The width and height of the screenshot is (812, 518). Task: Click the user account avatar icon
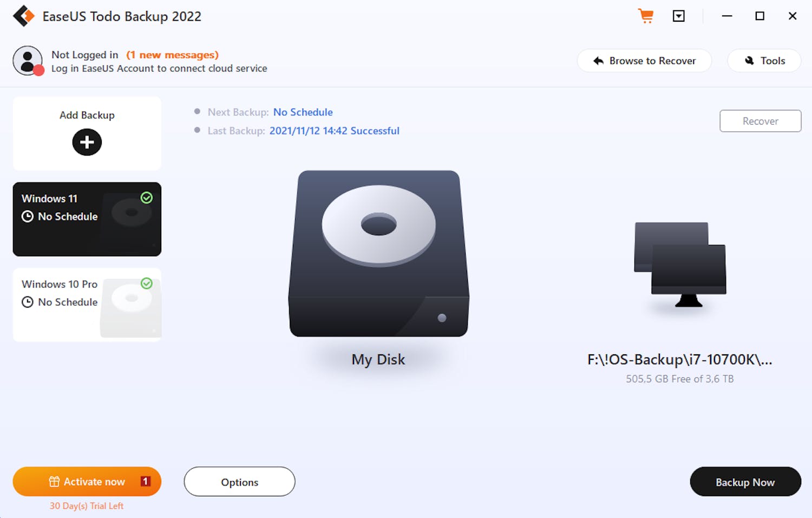click(x=28, y=61)
